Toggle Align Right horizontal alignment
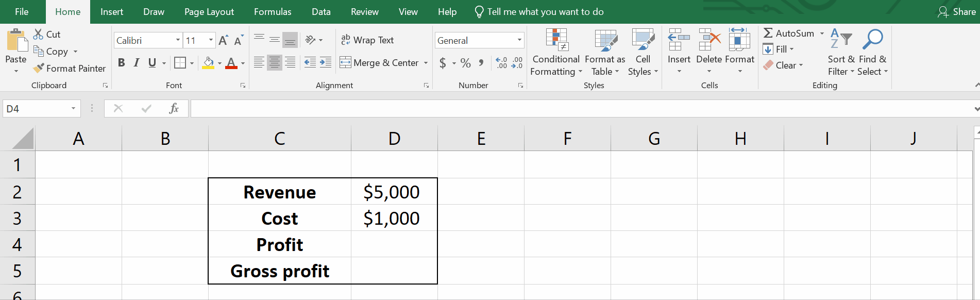 coord(290,63)
